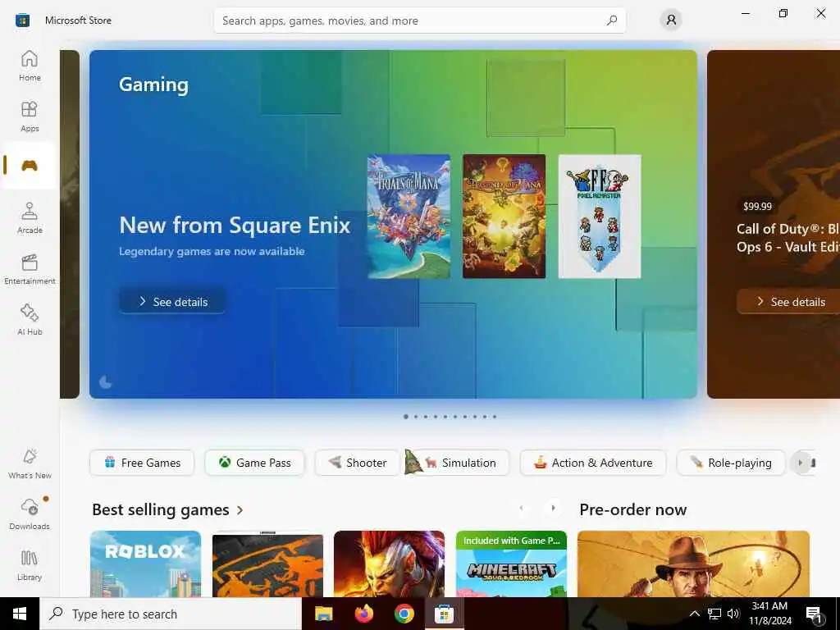Open the Indiana Jones pre-order tile
Screen dimensions: 840x630
pos(694,564)
